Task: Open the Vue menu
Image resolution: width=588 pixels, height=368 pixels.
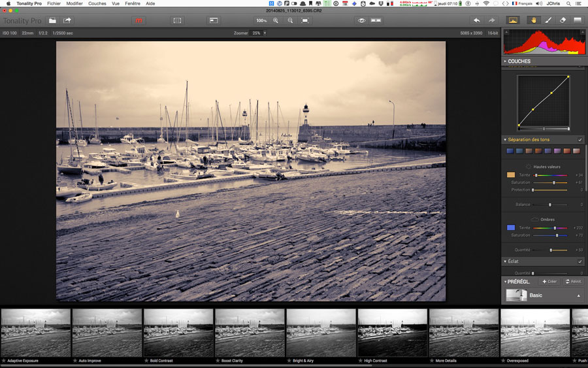Action: [x=116, y=3]
